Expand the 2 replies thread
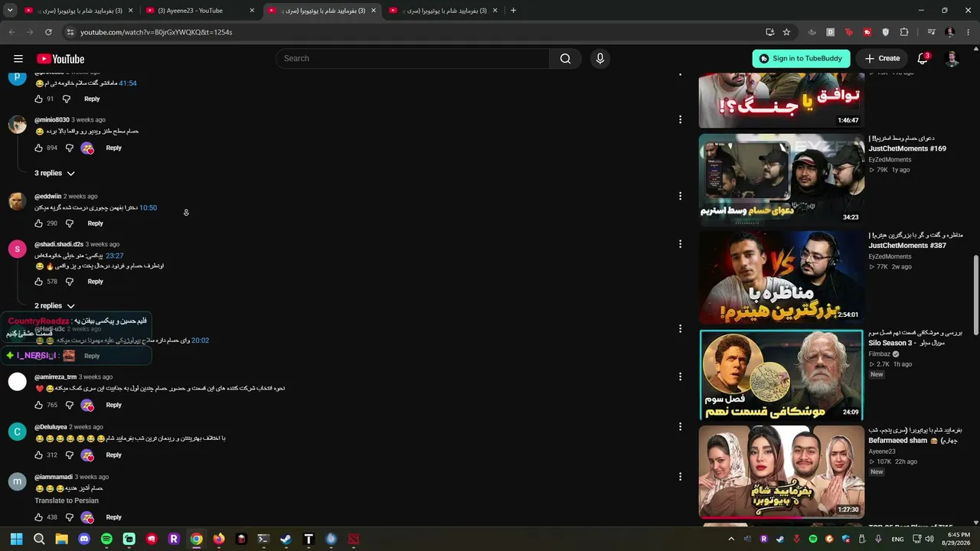 click(x=54, y=306)
